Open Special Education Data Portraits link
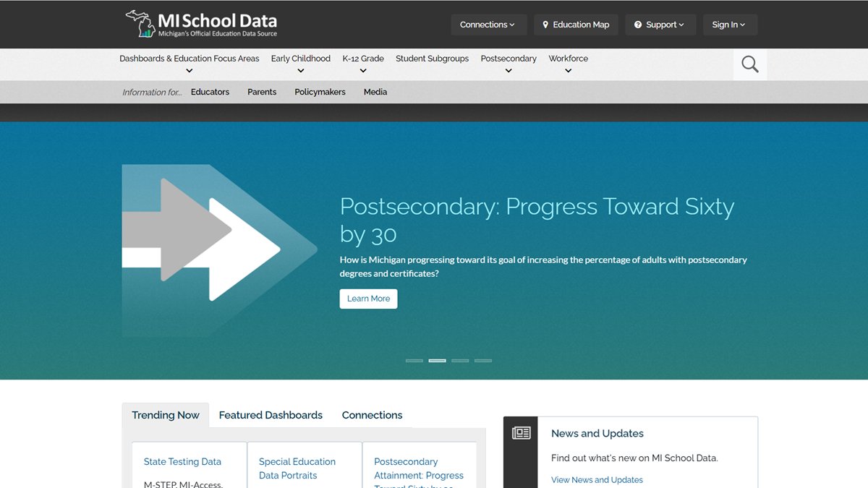The width and height of the screenshot is (868, 488). (x=297, y=468)
